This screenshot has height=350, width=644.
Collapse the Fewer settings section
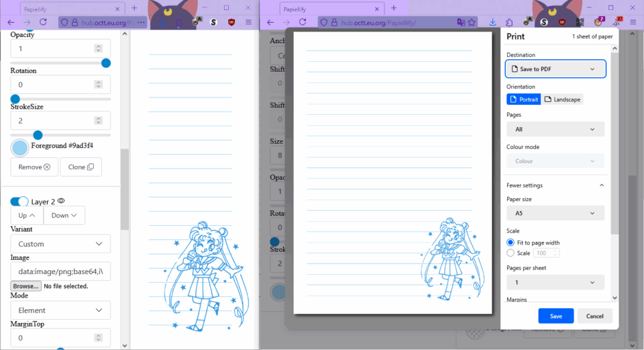(555, 185)
